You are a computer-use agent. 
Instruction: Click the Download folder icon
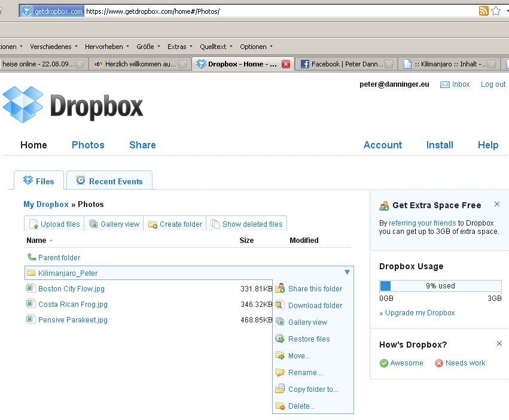coord(280,305)
